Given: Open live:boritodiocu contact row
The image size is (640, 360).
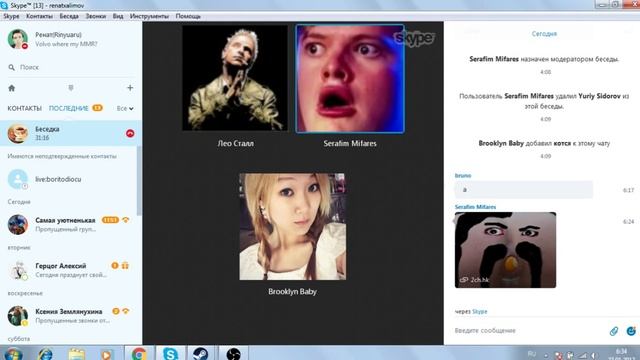Looking at the screenshot, I should point(68,179).
